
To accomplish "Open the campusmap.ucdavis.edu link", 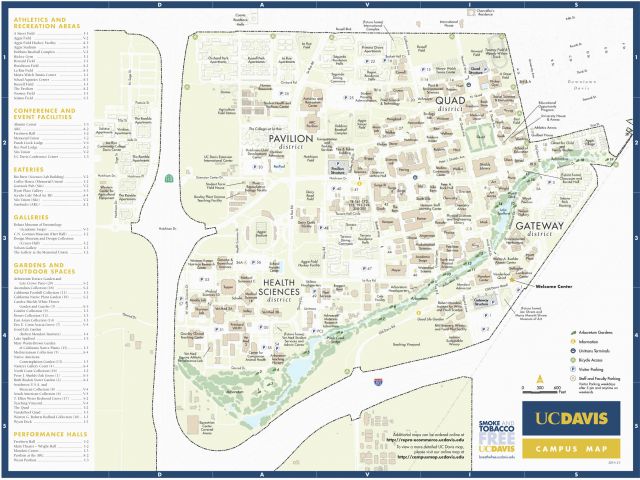I will click(x=431, y=457).
